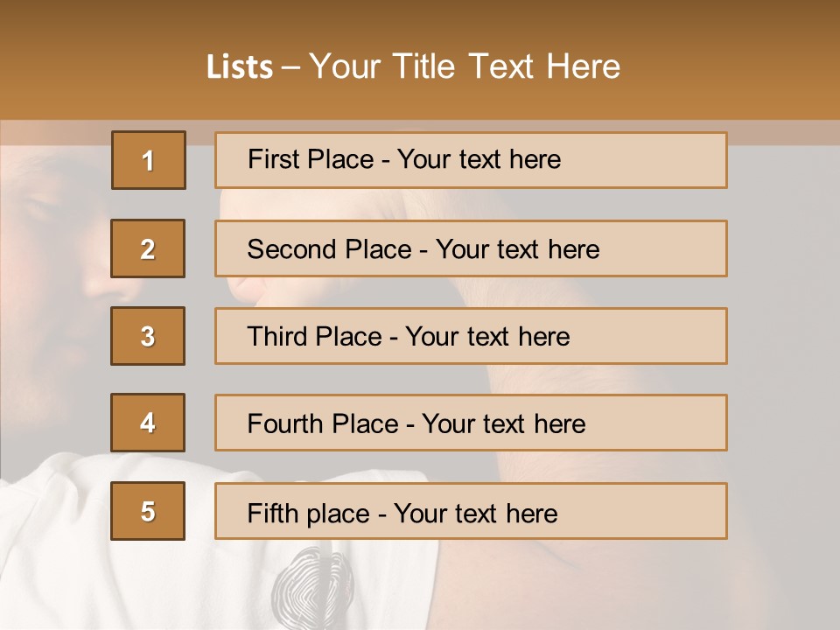Select the number 3 box
Image resolution: width=840 pixels, height=630 pixels.
[148, 336]
